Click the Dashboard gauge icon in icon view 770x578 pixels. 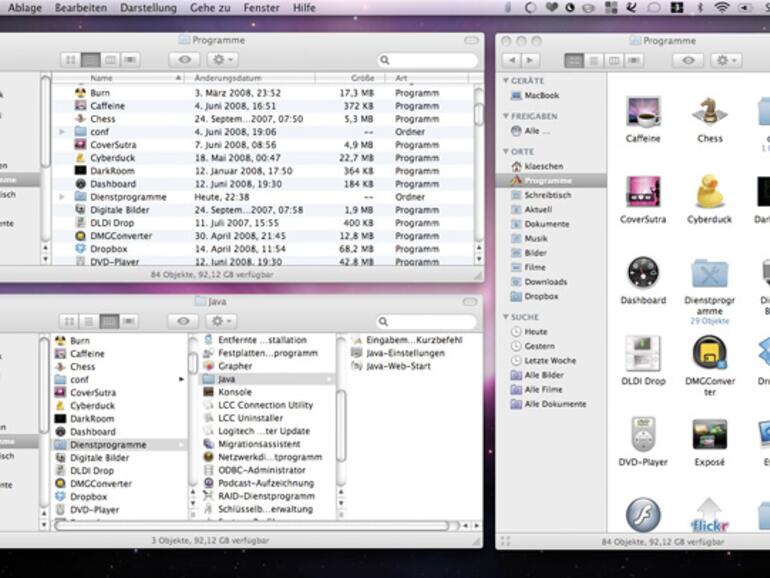[643, 272]
